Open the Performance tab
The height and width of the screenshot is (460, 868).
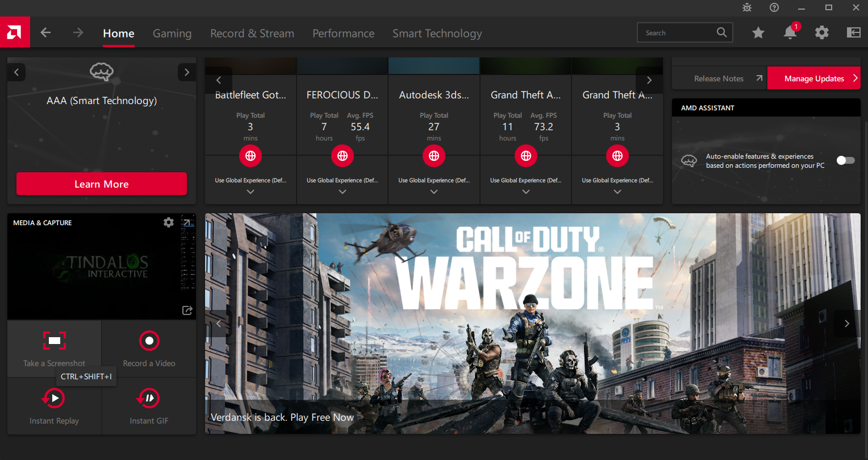[344, 34]
